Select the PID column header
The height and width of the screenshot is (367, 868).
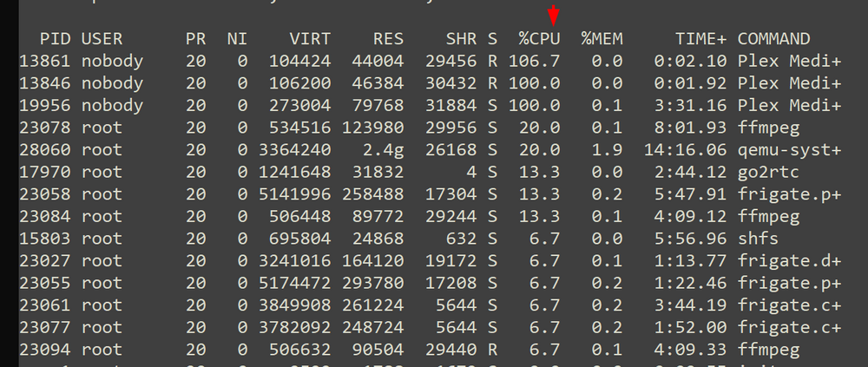[x=56, y=39]
